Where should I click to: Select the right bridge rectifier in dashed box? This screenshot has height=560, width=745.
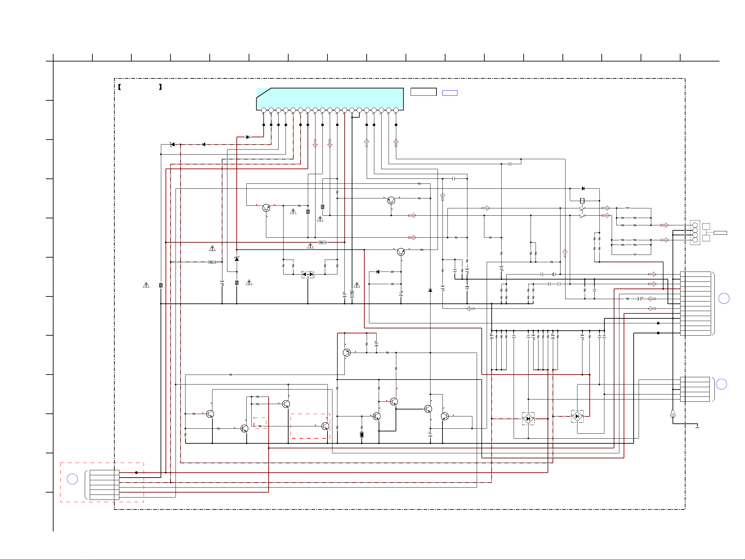[577, 416]
